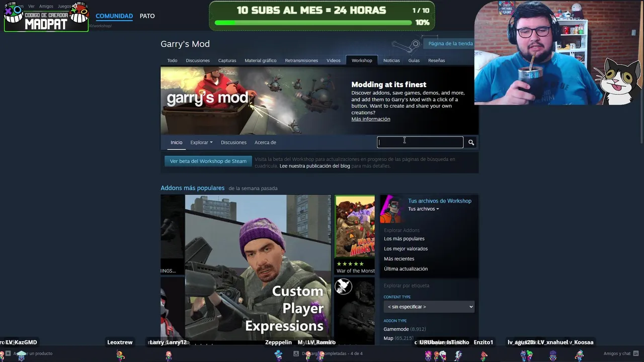Open the CONTENT TYPE sin especificar dropdown
Viewport: 644px width, 362px height.
[x=429, y=307]
